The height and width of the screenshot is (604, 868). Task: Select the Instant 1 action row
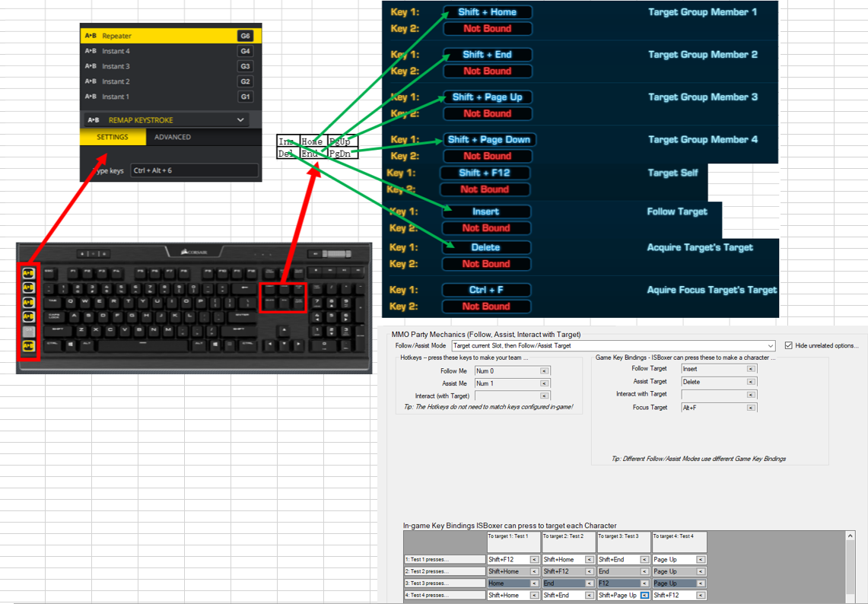(x=170, y=97)
